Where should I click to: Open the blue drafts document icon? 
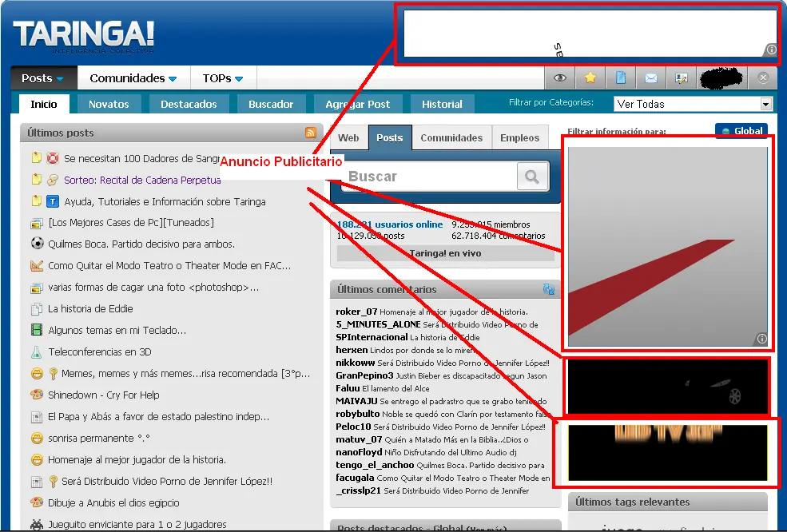(621, 77)
